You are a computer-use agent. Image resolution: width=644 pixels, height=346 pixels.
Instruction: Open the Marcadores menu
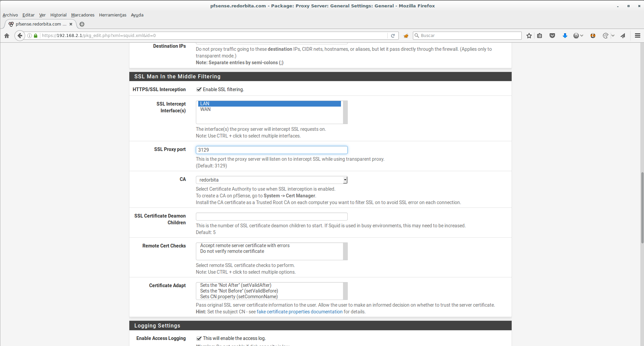(x=83, y=15)
